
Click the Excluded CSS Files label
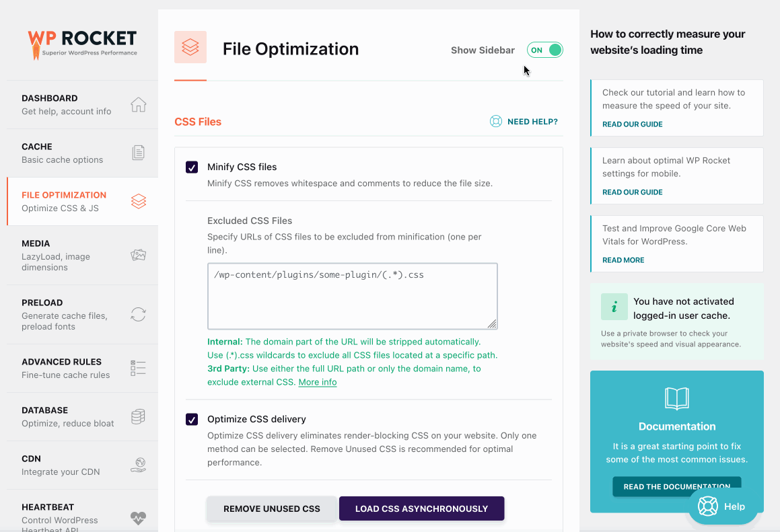(x=250, y=221)
